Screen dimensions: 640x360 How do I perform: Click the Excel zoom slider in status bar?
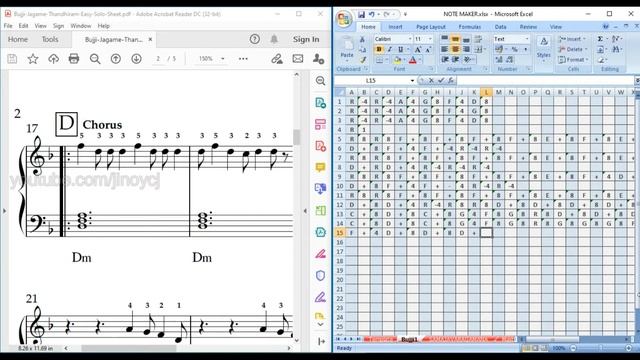pos(601,348)
